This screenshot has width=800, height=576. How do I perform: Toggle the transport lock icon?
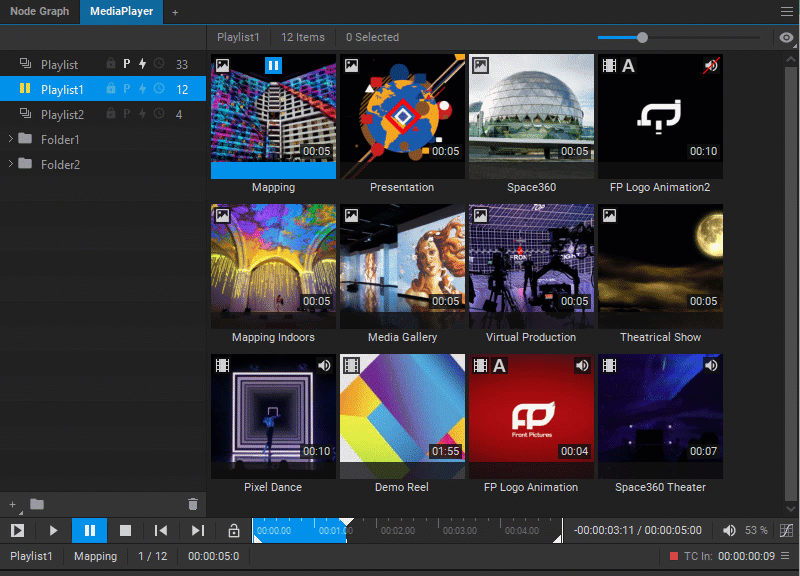[x=234, y=531]
